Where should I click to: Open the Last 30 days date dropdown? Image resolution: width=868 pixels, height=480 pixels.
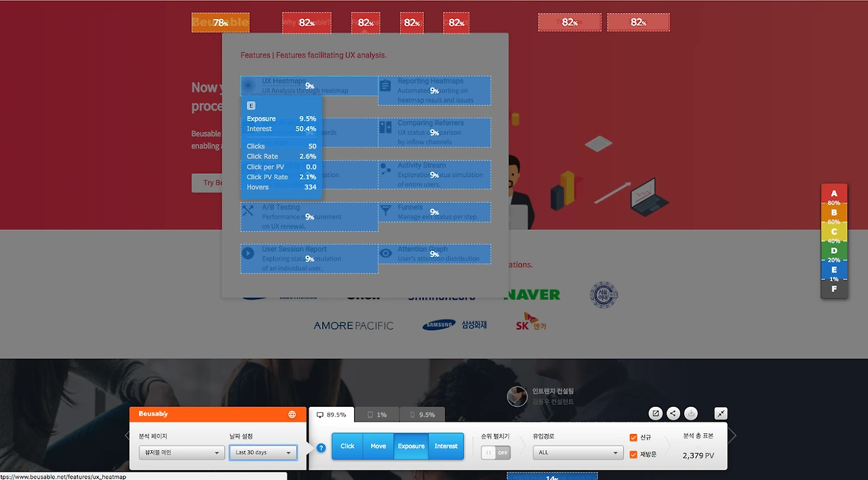pos(263,452)
